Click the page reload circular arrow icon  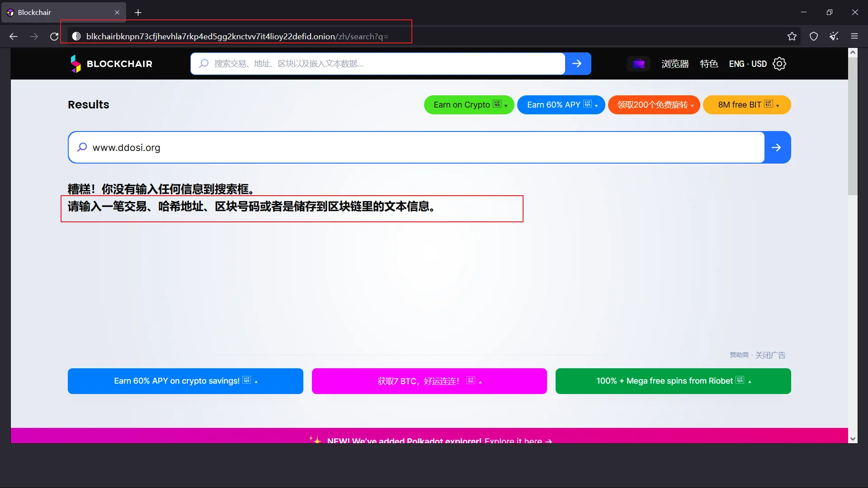54,36
